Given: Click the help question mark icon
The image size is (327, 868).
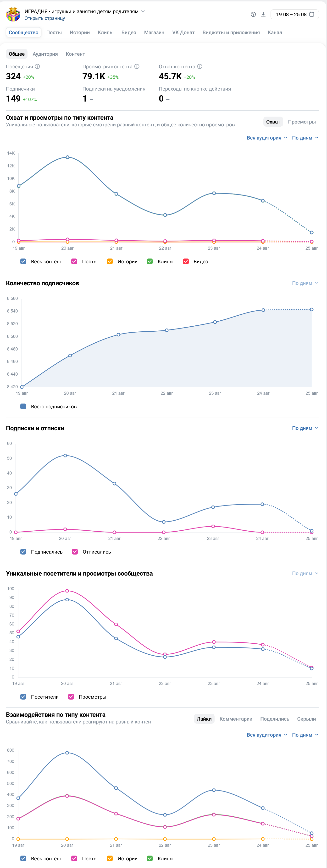Looking at the screenshot, I should (253, 15).
